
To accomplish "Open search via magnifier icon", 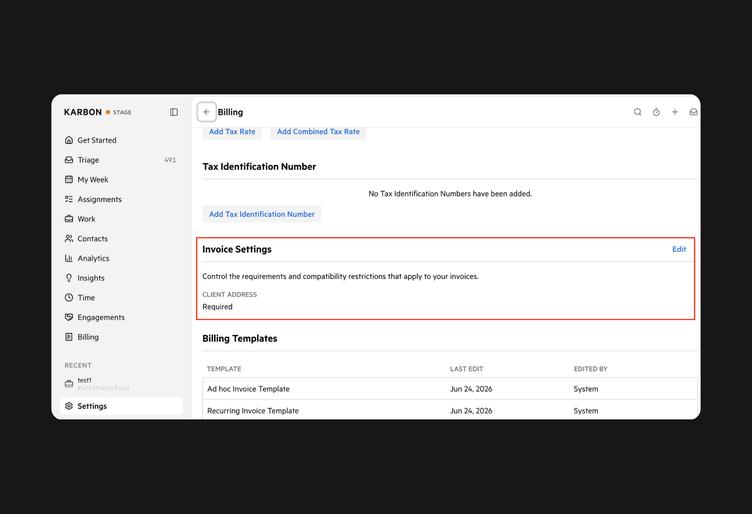I will coord(637,112).
